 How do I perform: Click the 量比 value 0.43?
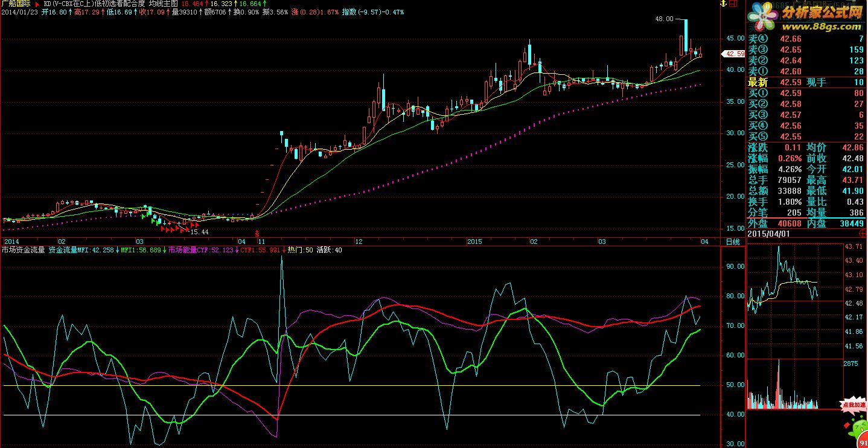855,202
